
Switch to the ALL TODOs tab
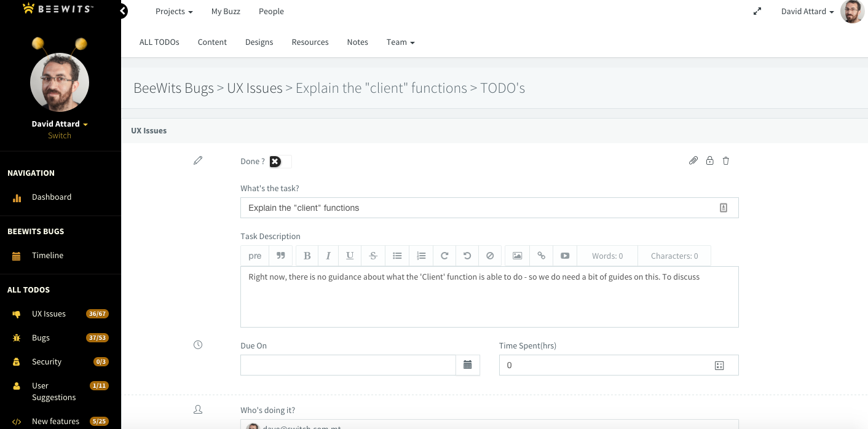159,42
